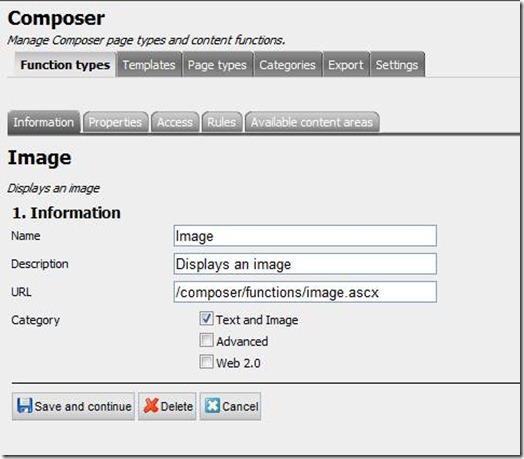Viewport: 524px width, 459px height.
Task: Click into the Name text field
Action: (305, 236)
